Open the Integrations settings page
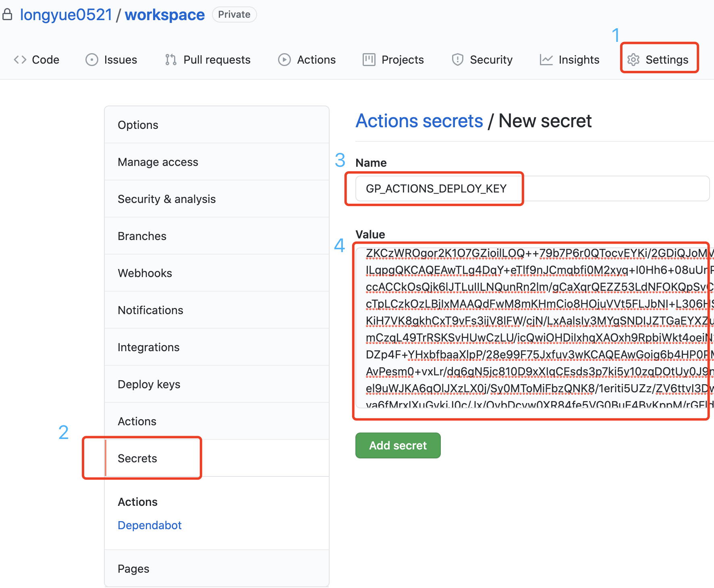Screen dimensions: 714x588 217,347
